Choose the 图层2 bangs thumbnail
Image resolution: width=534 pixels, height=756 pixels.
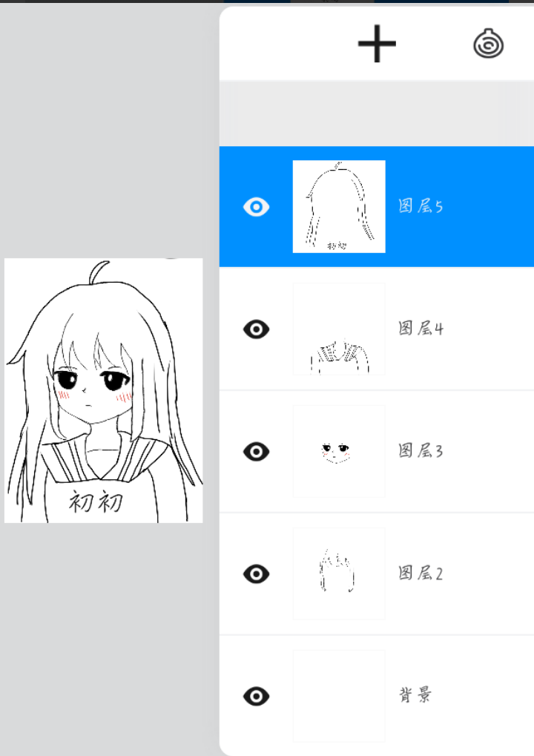(x=339, y=573)
